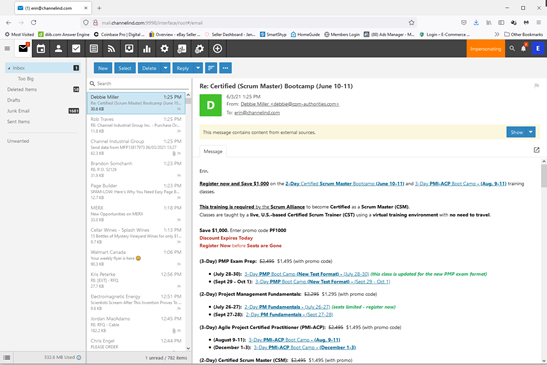Open the erin@channelind.com recipient link

click(257, 113)
